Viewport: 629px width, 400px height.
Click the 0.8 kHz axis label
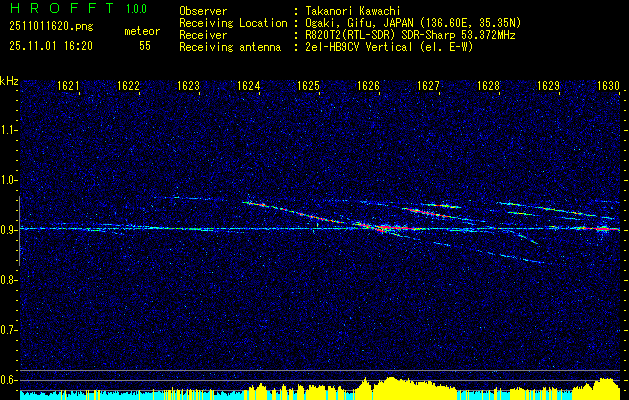[8, 280]
